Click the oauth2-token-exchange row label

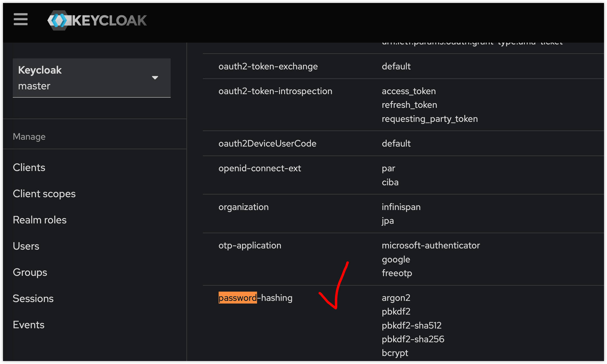click(x=268, y=66)
